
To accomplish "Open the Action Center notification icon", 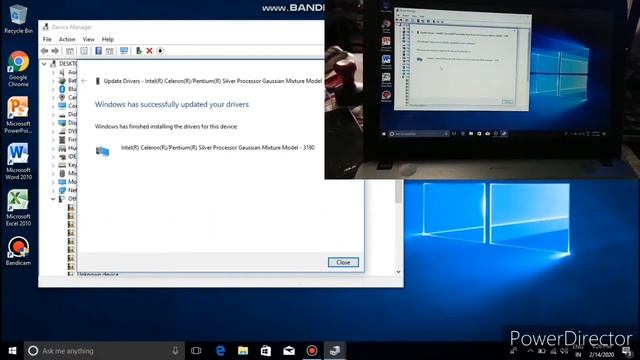I will [x=628, y=351].
